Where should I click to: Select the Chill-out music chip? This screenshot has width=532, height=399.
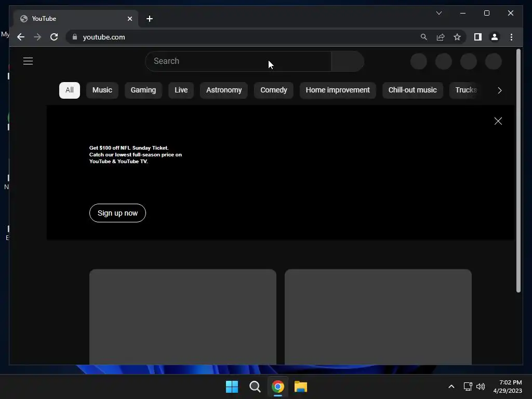[413, 90]
